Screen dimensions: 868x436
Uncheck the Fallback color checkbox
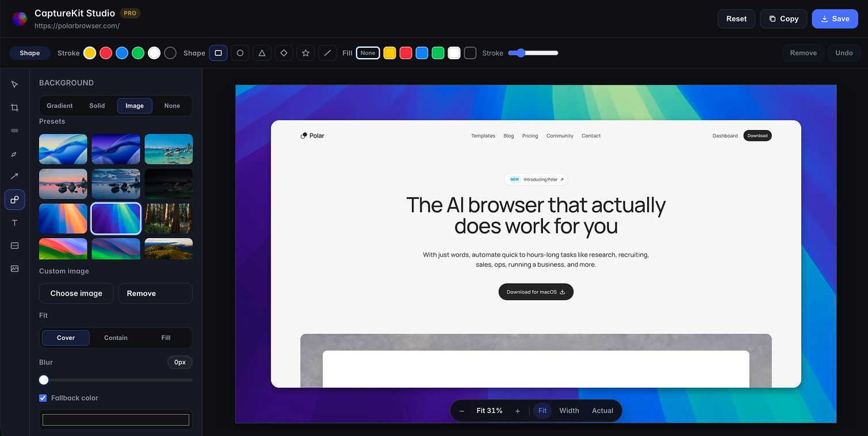(x=43, y=398)
